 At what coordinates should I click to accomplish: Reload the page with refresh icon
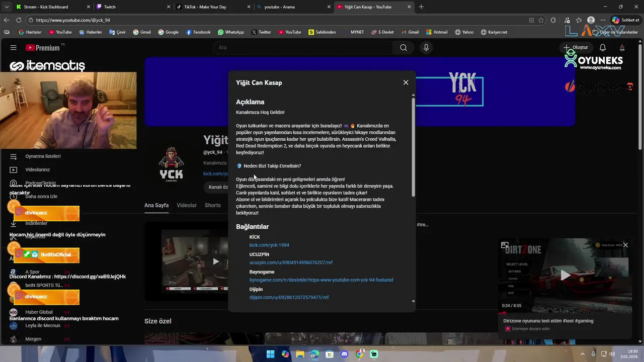point(19,20)
